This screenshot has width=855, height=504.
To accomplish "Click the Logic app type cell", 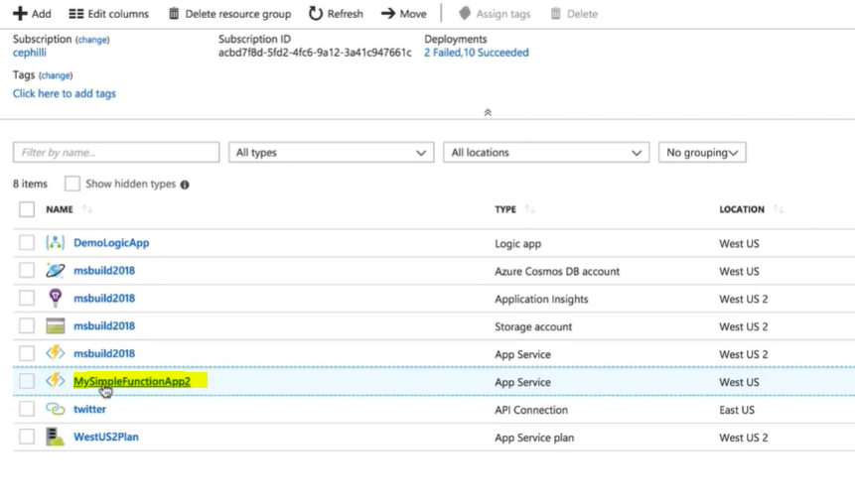I will 518,243.
